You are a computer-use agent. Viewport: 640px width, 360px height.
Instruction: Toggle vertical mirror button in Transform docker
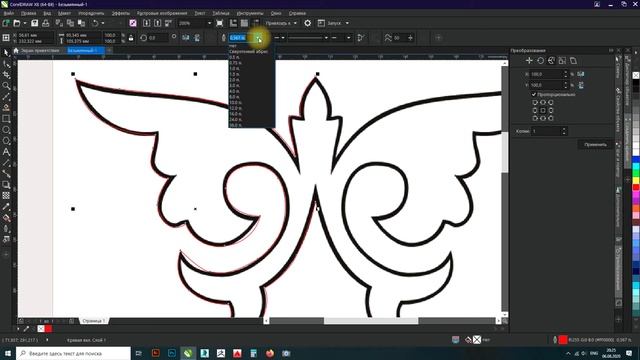(581, 85)
